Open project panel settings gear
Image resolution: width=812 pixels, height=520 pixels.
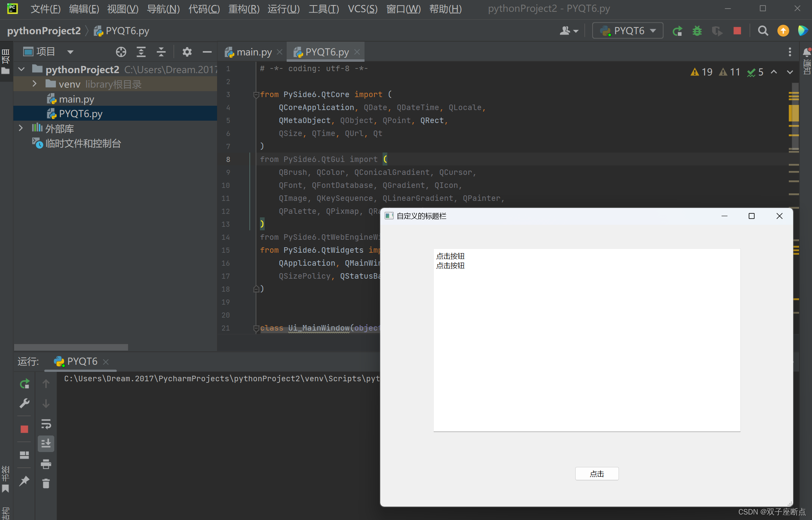pos(187,52)
